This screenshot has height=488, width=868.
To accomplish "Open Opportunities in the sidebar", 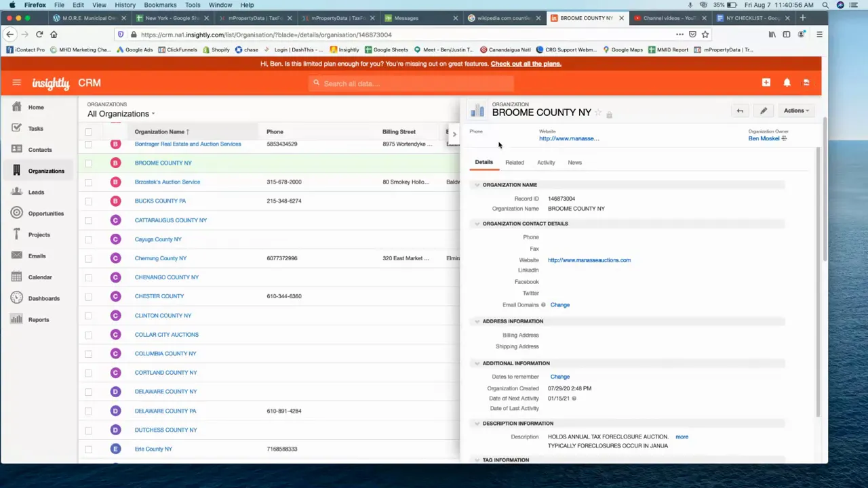I will click(45, 213).
